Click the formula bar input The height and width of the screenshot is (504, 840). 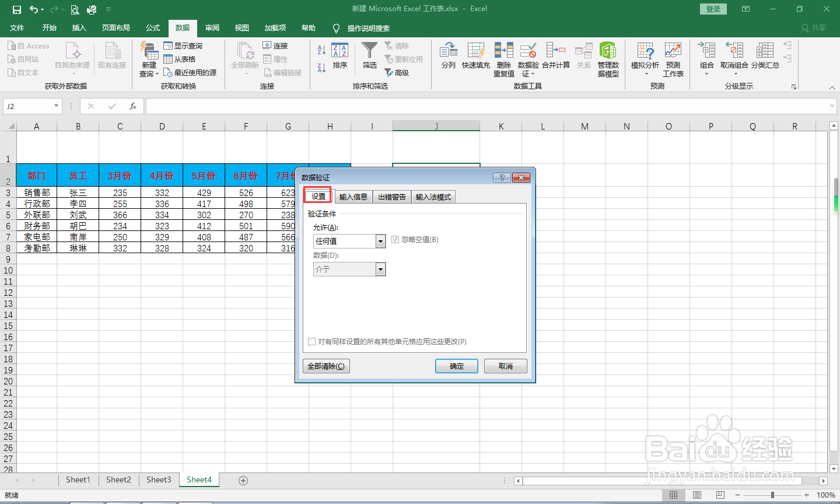(x=487, y=106)
